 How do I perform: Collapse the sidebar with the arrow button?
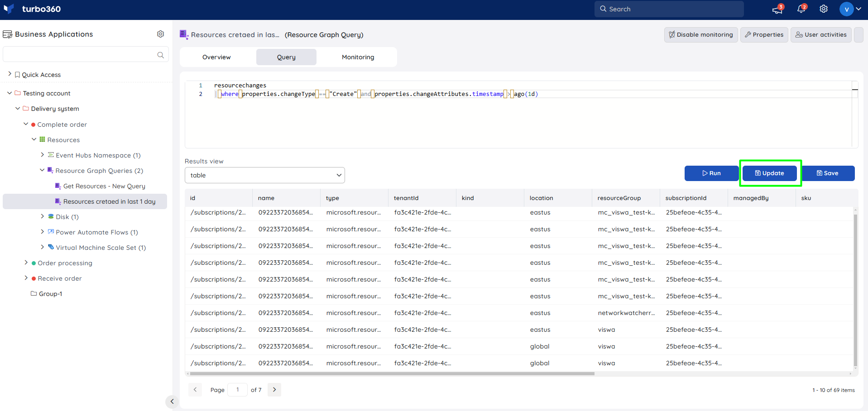(172, 401)
